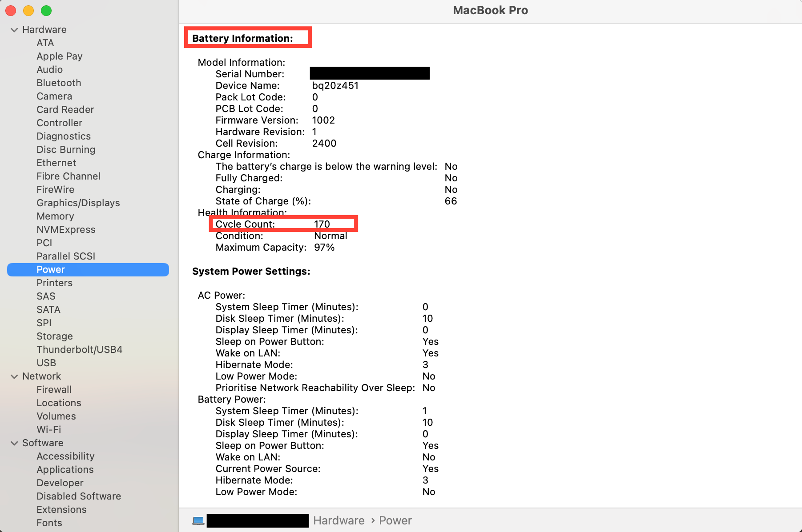Select PCI in the sidebar
The width and height of the screenshot is (802, 532).
coord(44,243)
